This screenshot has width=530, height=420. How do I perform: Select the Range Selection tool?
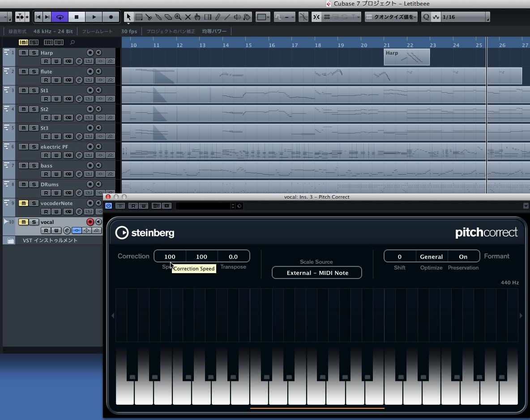coord(139,17)
